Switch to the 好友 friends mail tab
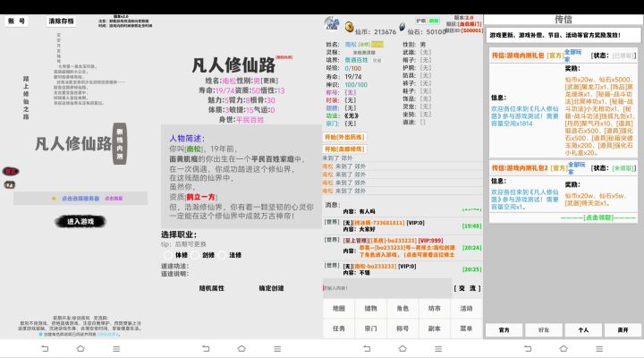This screenshot has height=358, width=644. [x=544, y=330]
